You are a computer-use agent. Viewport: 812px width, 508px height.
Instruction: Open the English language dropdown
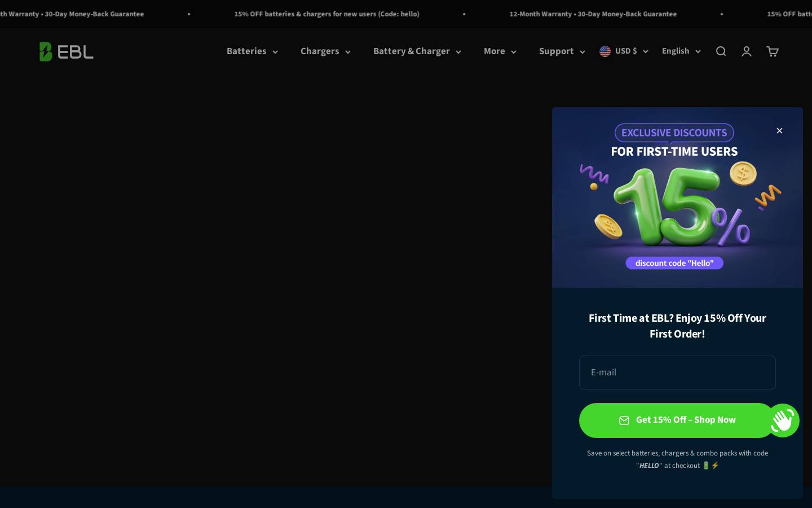click(681, 51)
